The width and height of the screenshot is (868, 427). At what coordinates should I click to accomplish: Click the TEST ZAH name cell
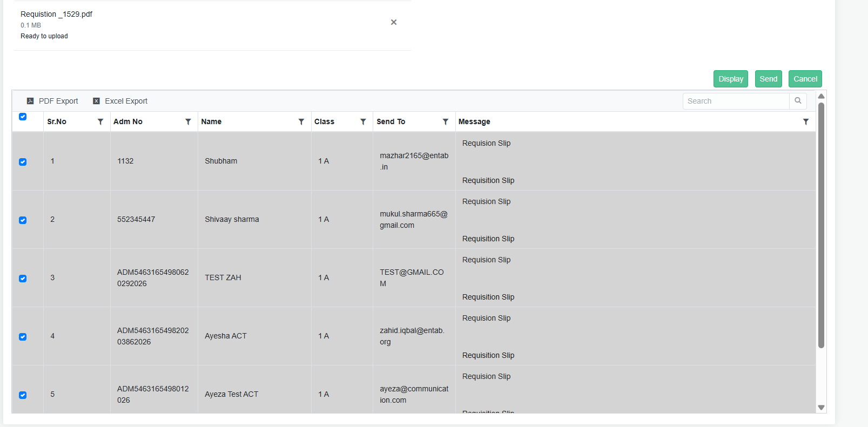click(254, 277)
